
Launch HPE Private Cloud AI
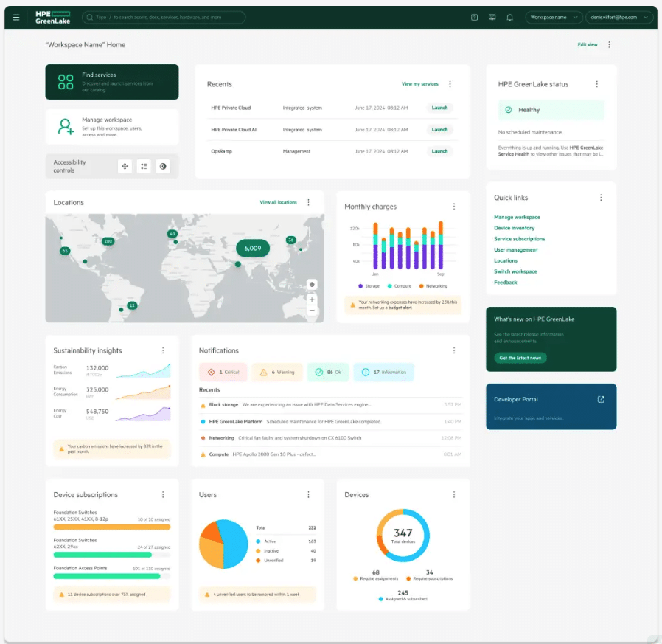(x=439, y=130)
